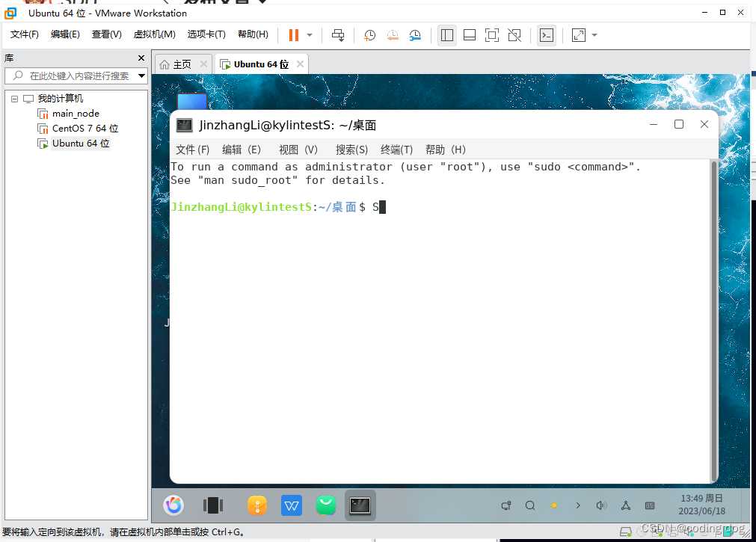Open the display tray icon
This screenshot has height=542, width=756.
pos(506,505)
